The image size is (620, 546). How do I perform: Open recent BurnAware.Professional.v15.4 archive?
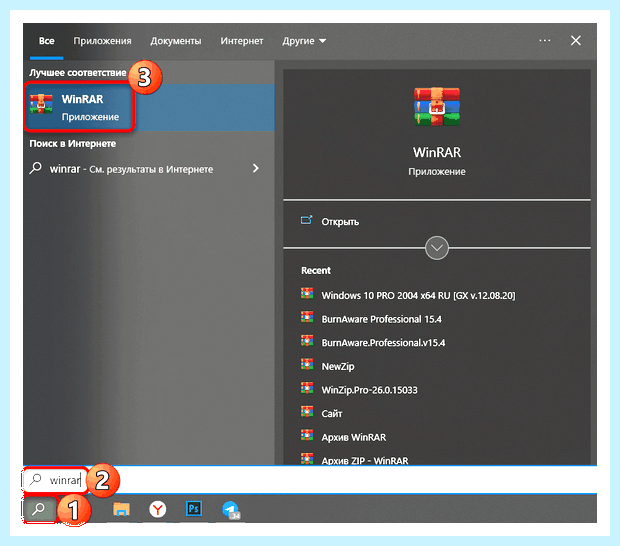(383, 343)
